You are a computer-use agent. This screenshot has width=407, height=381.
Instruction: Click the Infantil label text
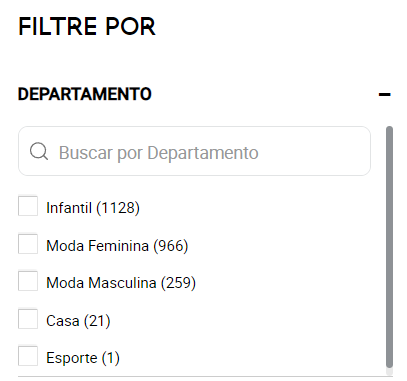pos(69,208)
